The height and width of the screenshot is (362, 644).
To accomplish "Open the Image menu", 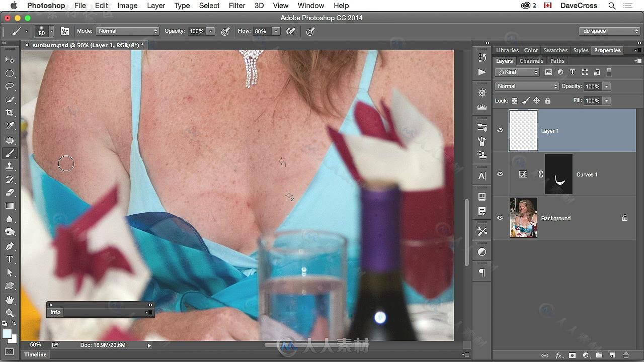I will pyautogui.click(x=127, y=6).
